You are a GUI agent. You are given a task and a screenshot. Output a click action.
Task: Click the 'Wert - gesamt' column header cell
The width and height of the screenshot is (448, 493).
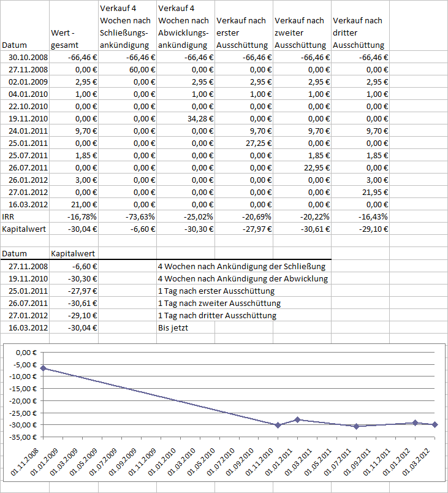[74, 26]
